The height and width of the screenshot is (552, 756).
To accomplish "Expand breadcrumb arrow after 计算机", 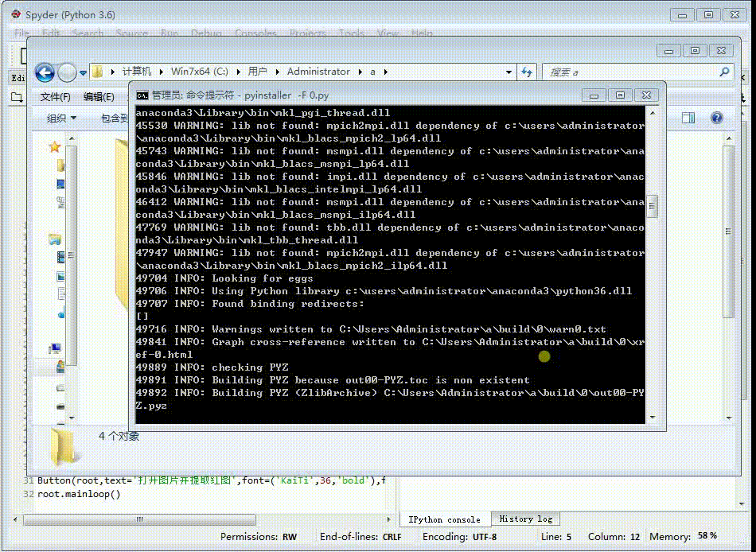I will point(161,72).
